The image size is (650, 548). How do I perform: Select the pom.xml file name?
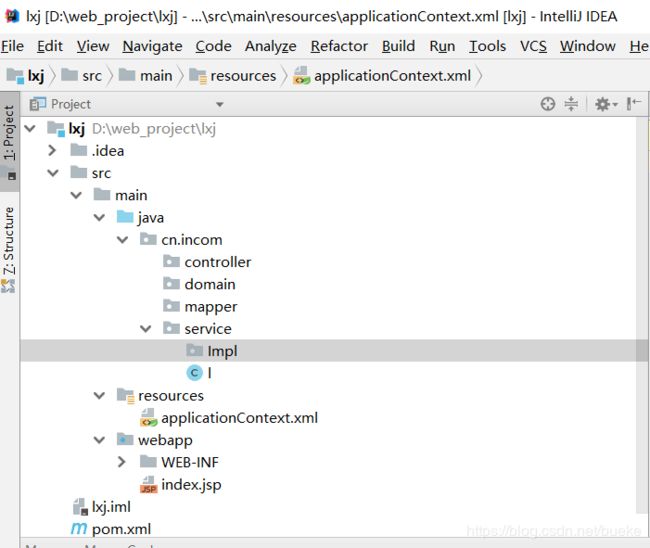(x=121, y=529)
